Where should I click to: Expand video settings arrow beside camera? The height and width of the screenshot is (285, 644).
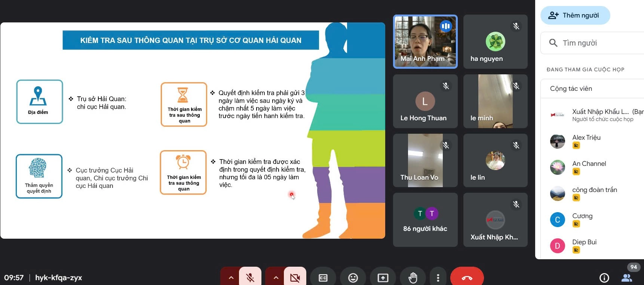(x=276, y=278)
